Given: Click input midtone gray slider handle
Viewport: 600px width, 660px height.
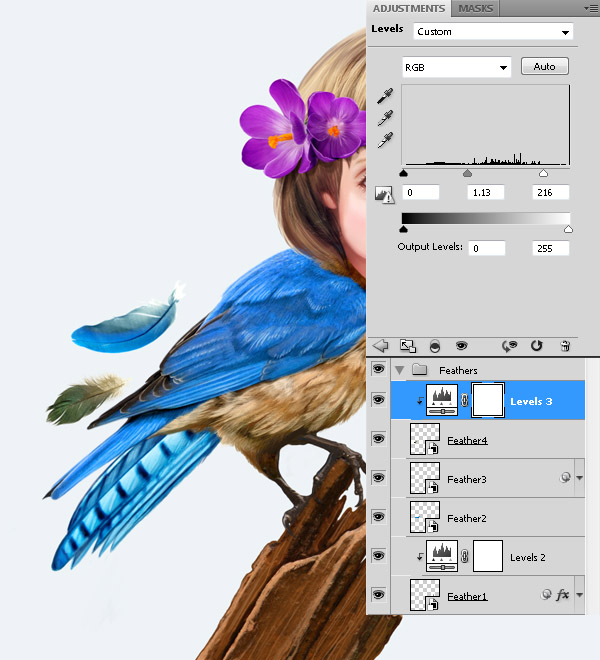Looking at the screenshot, I should (x=467, y=173).
